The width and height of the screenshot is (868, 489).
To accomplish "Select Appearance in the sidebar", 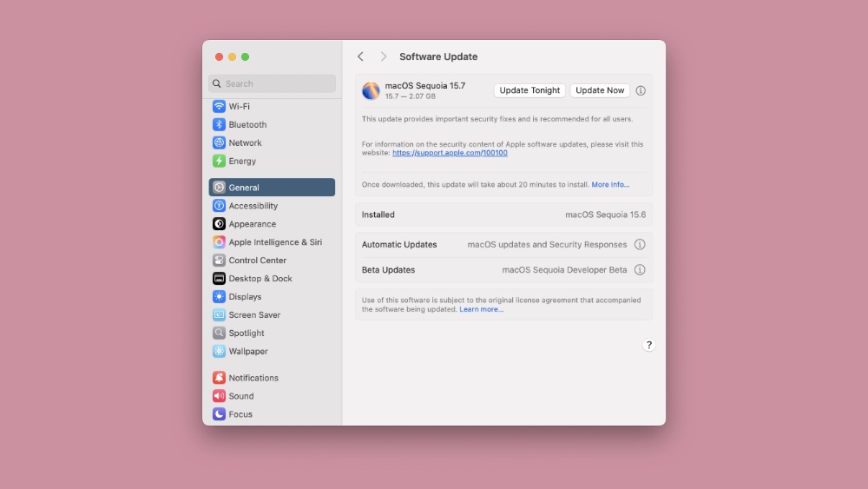I will coord(252,224).
